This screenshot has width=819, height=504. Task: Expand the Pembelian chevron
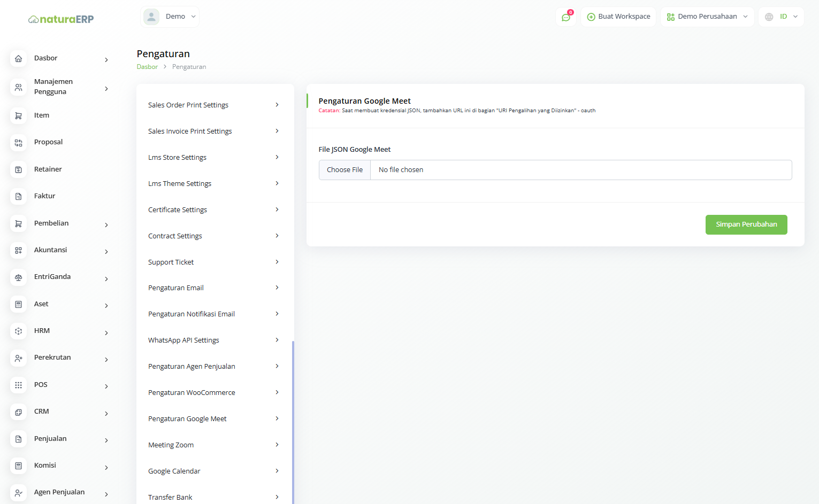click(x=106, y=225)
